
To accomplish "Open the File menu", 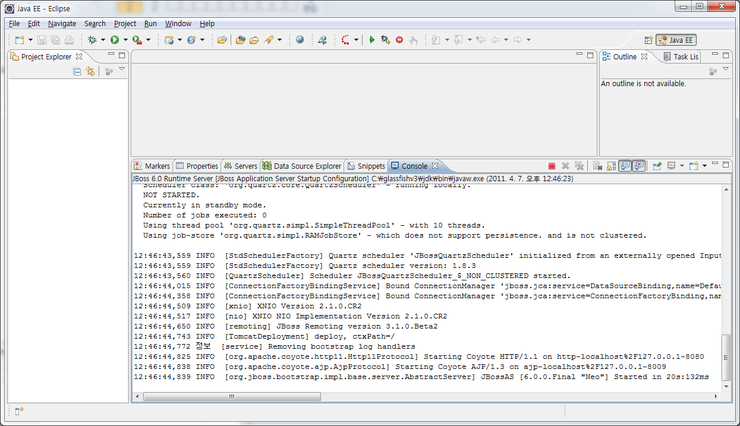I will (14, 24).
